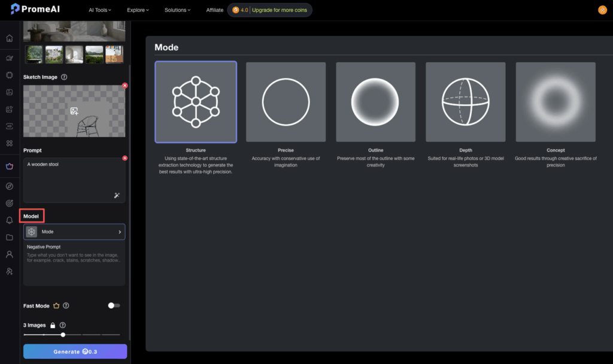Adjust the 3 Images count slider handle

click(63, 335)
